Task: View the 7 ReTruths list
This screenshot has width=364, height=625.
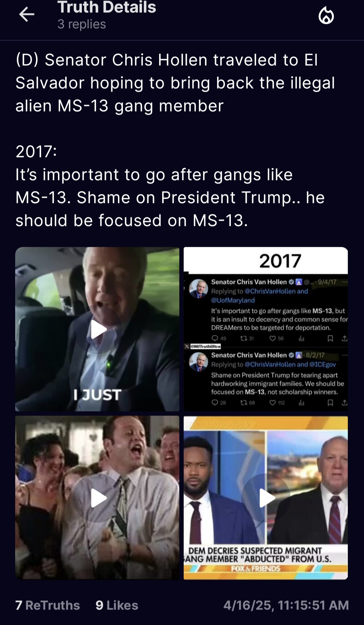Action: (48, 605)
